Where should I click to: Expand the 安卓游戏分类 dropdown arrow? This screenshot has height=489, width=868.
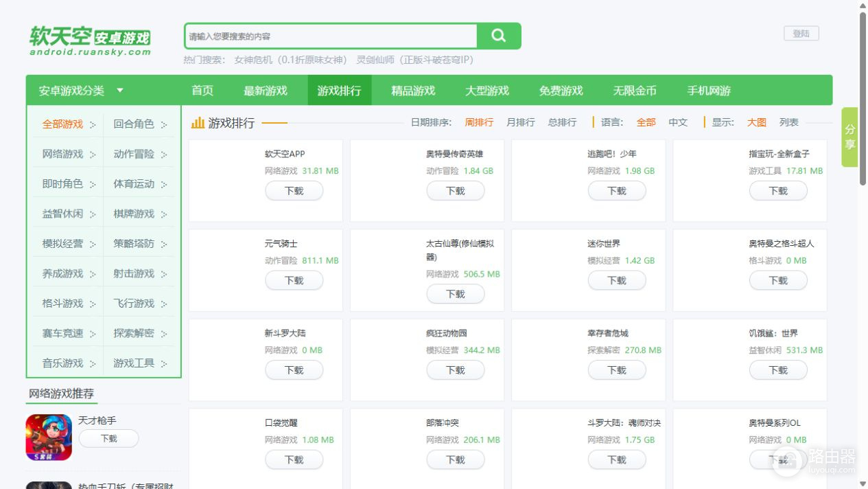pyautogui.click(x=120, y=90)
